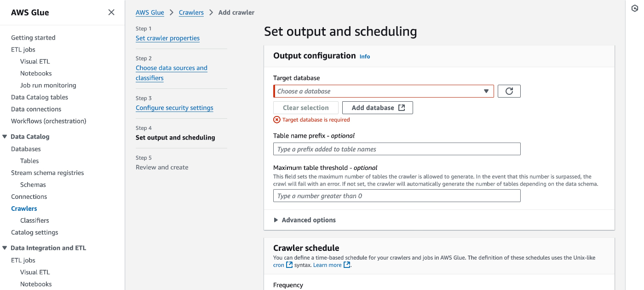This screenshot has width=644, height=290.
Task: Focus the Maximum table threshold field
Action: pos(397,196)
